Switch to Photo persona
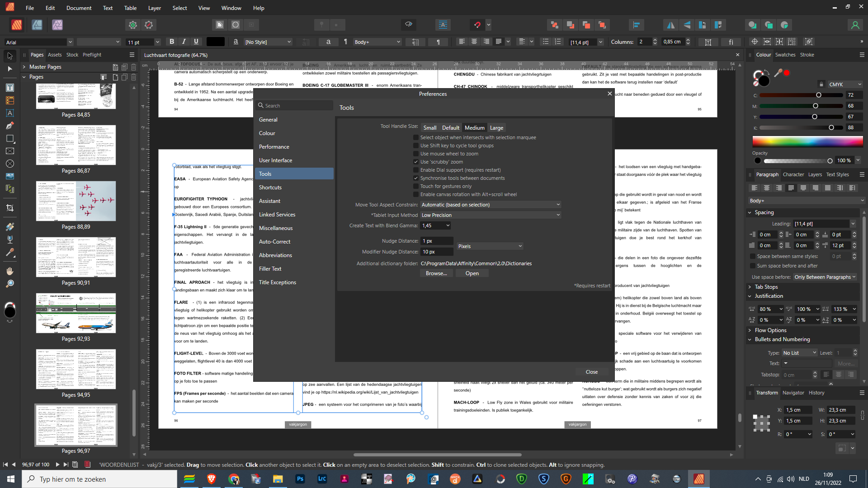Viewport: 868px width, 488px height. [57, 25]
